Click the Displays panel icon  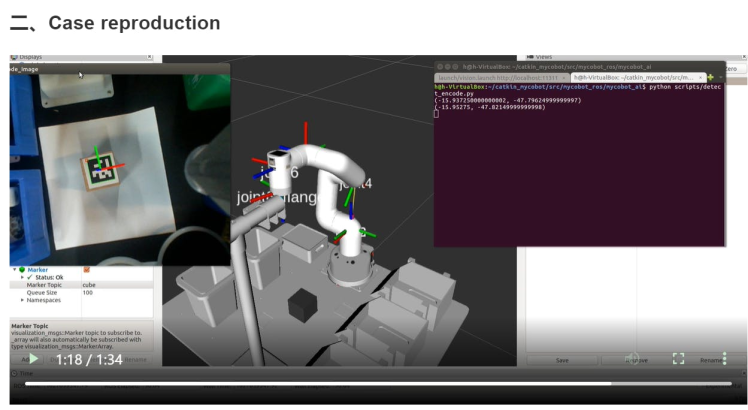click(14, 57)
